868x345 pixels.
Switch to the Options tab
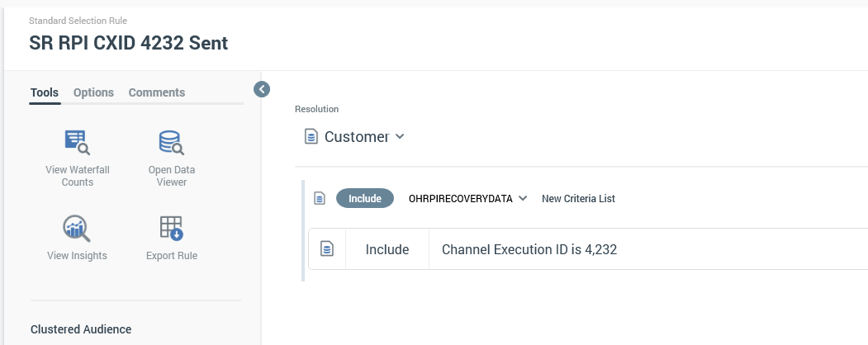click(93, 92)
